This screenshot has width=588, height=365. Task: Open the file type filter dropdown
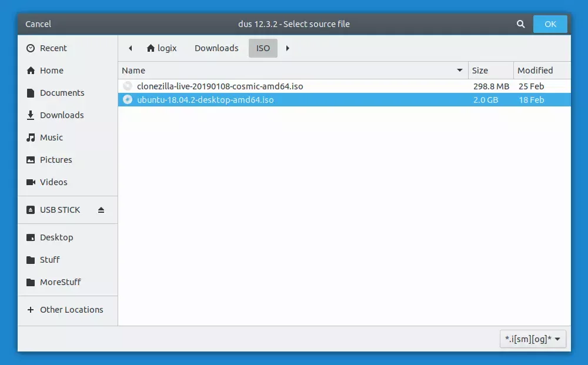click(533, 339)
